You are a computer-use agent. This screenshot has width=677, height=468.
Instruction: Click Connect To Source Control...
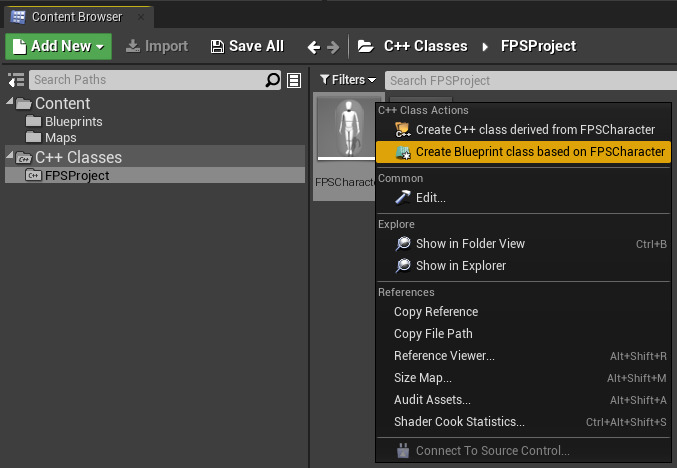coord(523,451)
